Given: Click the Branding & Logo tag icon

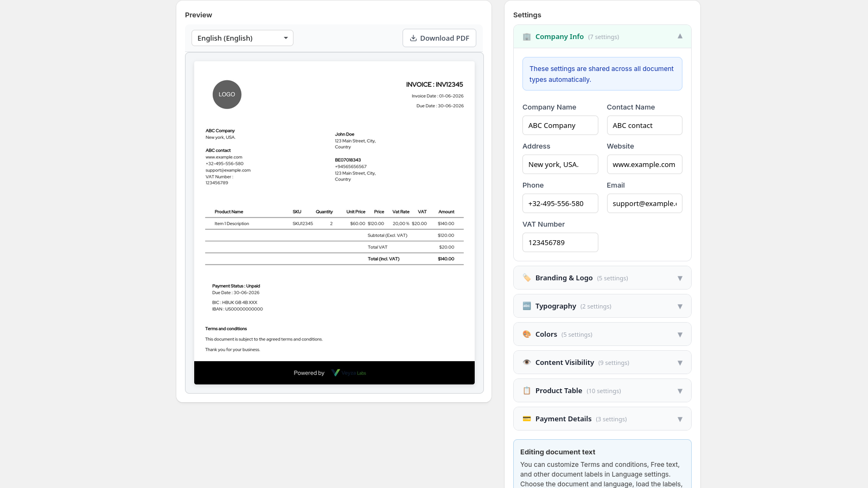Looking at the screenshot, I should pos(527,278).
